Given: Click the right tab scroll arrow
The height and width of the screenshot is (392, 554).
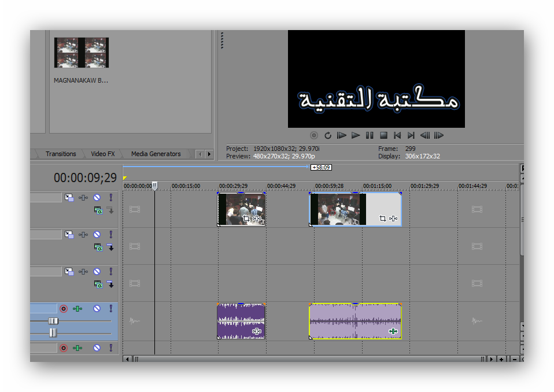Looking at the screenshot, I should point(209,154).
